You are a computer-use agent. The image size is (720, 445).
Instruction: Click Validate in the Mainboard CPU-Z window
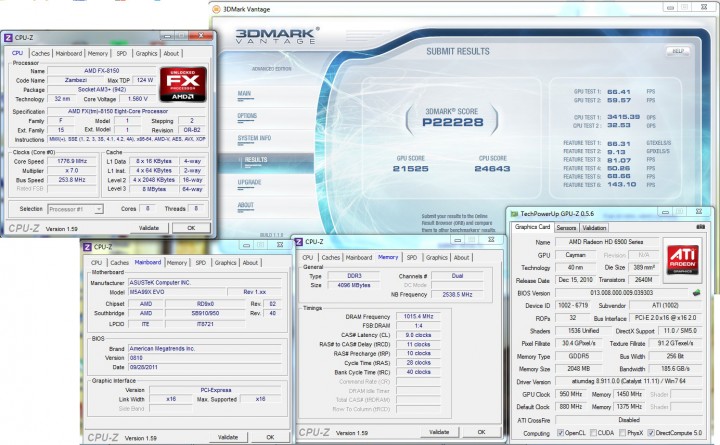tap(228, 437)
